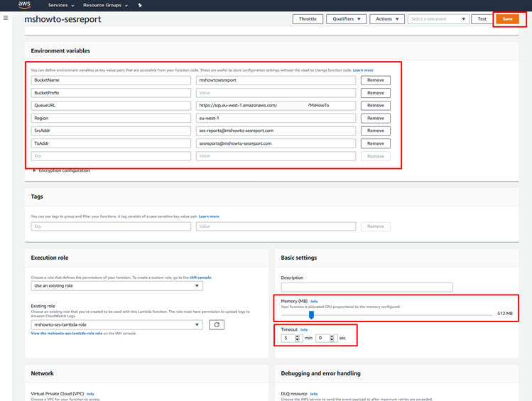Click the Tags Value field

[276, 226]
